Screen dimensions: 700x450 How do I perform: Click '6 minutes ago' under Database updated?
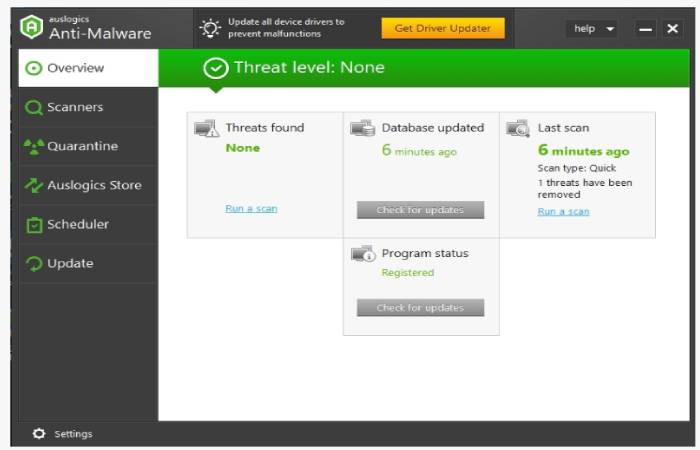point(419,150)
